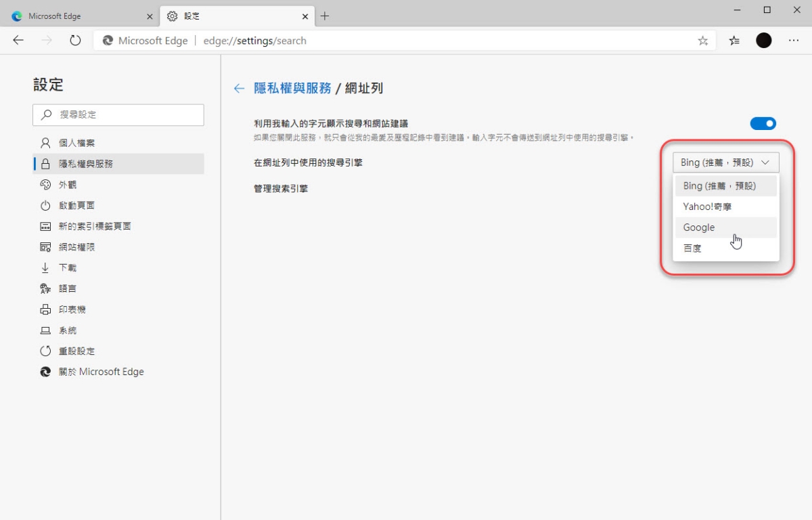The image size is (812, 520).
Task: Collapse the Bing (推薦，預設) search engine dropdown
Action: click(725, 162)
